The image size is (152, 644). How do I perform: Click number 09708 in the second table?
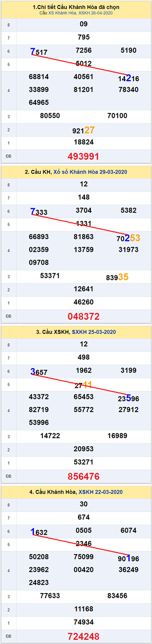(39, 263)
